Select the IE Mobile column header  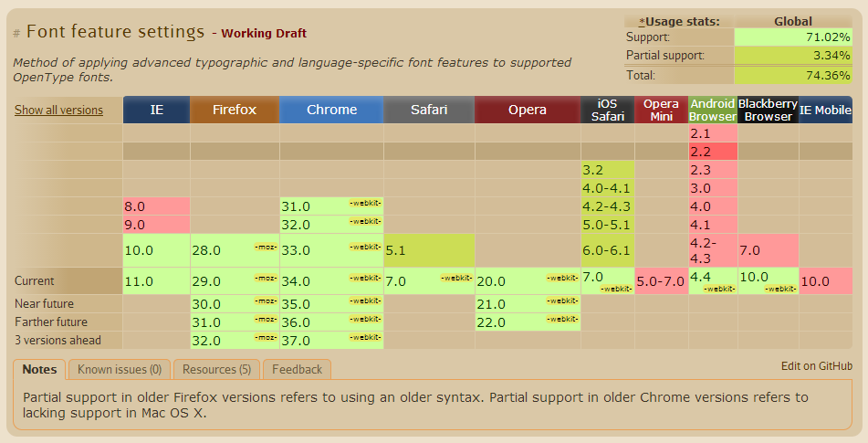click(x=825, y=110)
